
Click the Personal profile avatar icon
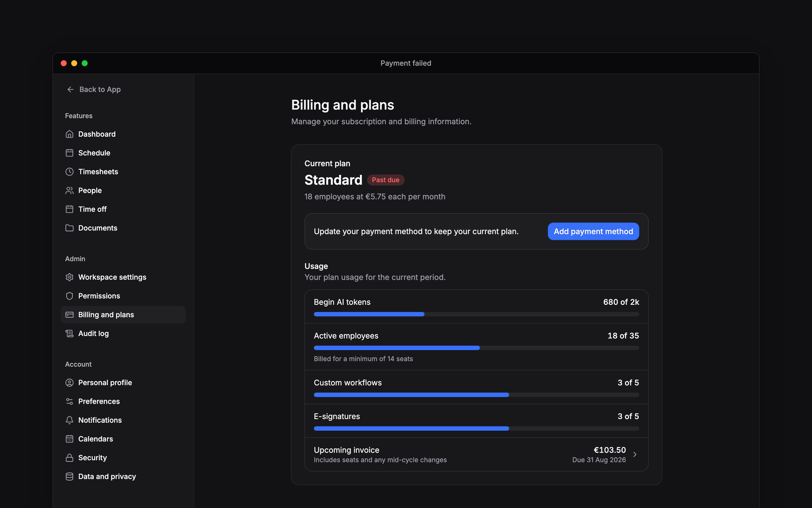tap(70, 383)
